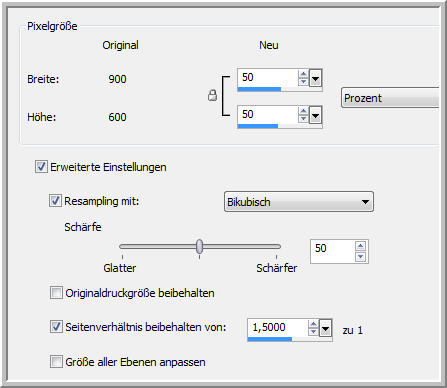Open the Bikubisch resampling dropdown

pos(299,202)
